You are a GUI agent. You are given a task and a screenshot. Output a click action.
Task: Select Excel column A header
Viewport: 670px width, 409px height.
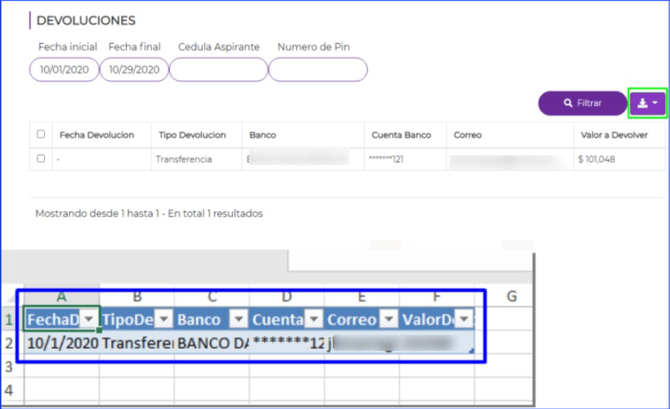click(x=62, y=296)
